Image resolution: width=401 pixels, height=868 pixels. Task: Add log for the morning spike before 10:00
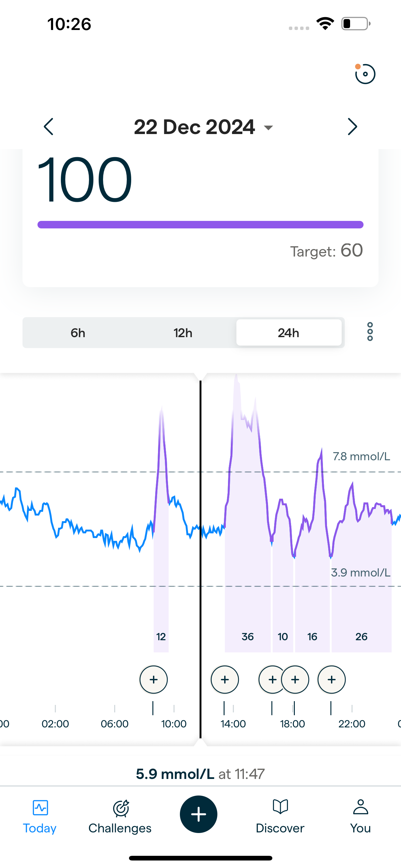[x=154, y=680]
